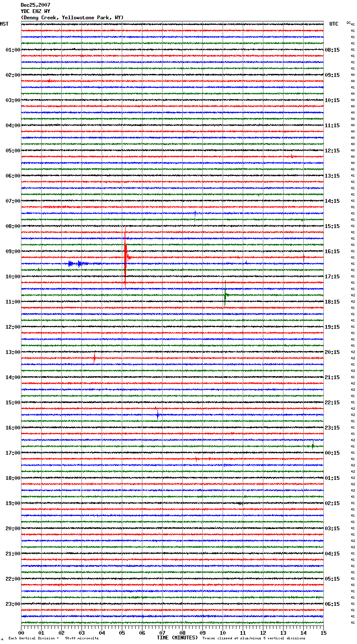Click the large red event spike near 09:00
Image resolution: width=357 pixels, height=644 pixels.
pyautogui.click(x=126, y=257)
